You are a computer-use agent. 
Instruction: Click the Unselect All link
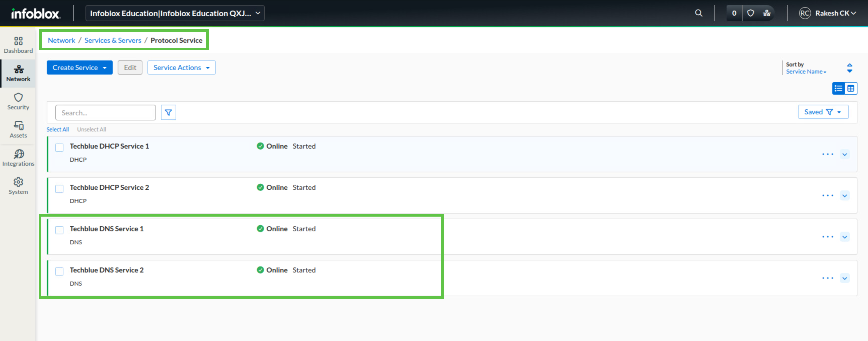tap(91, 129)
